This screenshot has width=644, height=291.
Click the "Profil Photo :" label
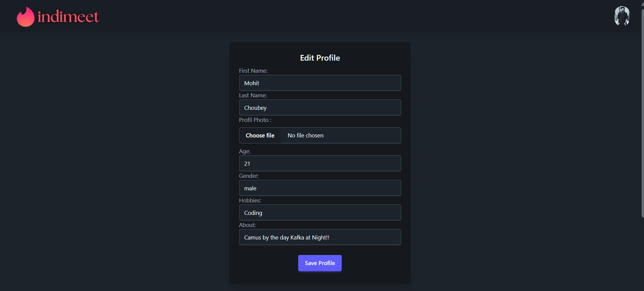[x=255, y=120]
